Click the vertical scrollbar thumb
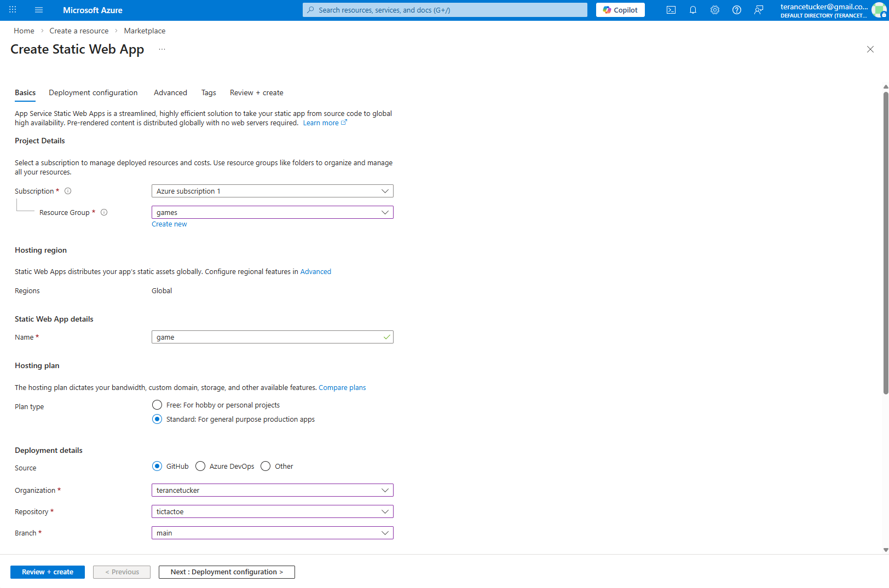 [x=886, y=242]
